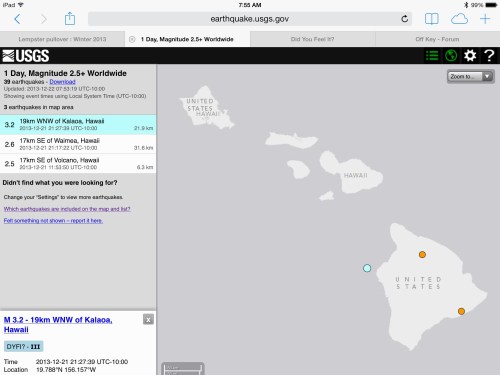Tap the earthquake.usgs.gov address bar

click(x=250, y=19)
